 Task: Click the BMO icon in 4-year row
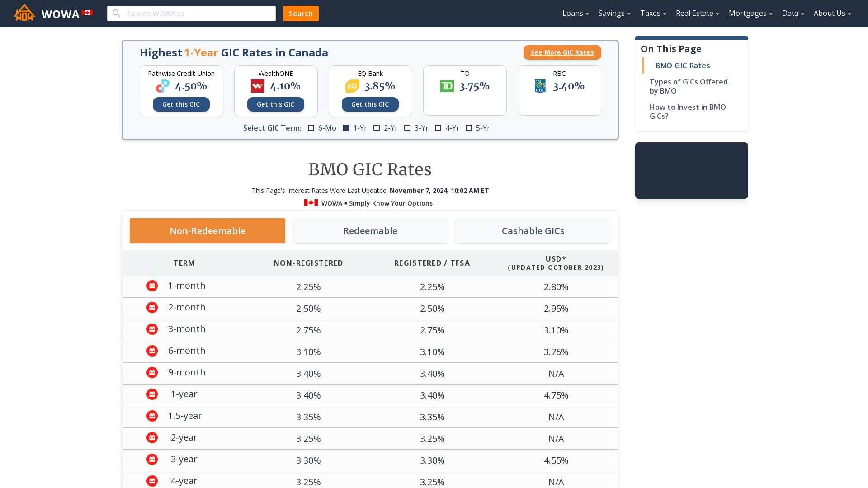152,481
